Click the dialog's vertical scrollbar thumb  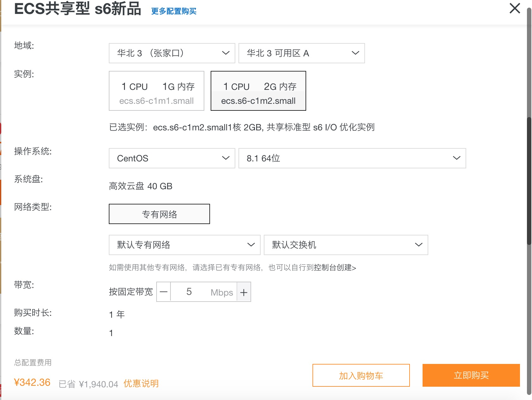(529, 180)
